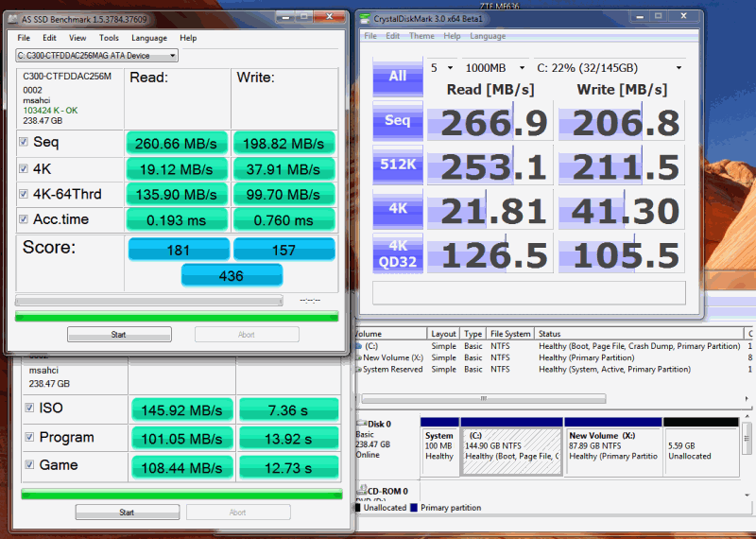Click Abort in AS SSD Benchmark window

(x=247, y=335)
